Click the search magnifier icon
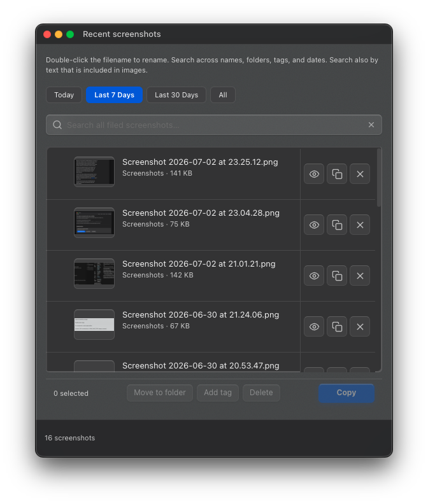428x504 pixels. [57, 125]
